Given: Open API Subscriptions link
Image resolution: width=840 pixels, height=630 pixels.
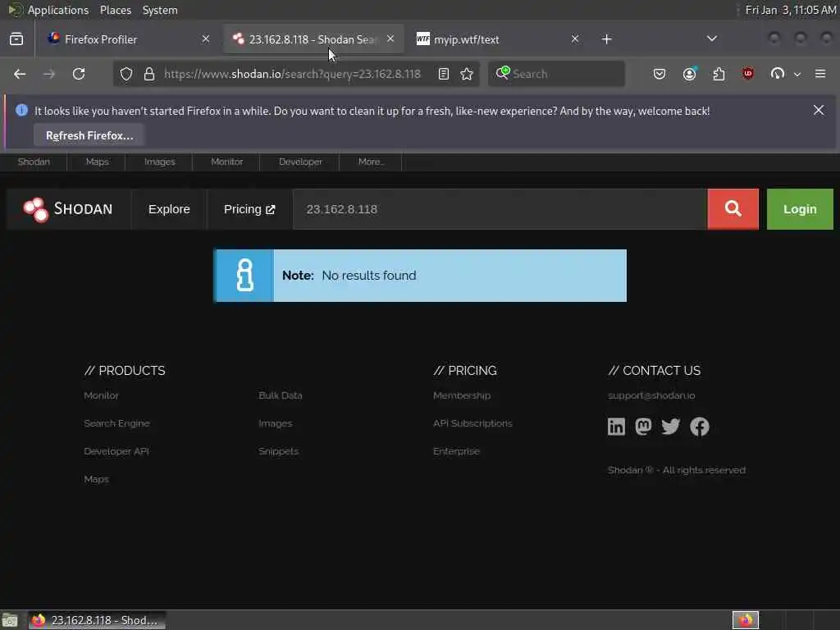Looking at the screenshot, I should coord(472,423).
